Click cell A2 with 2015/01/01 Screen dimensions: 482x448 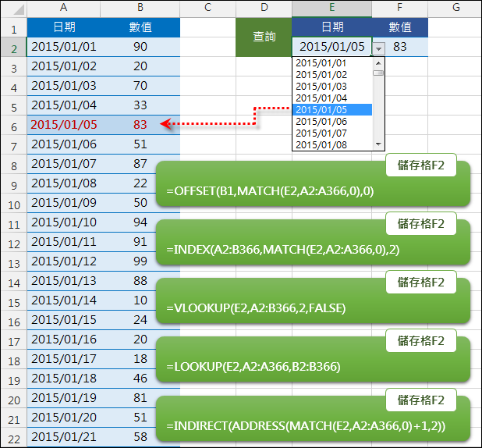click(x=64, y=47)
